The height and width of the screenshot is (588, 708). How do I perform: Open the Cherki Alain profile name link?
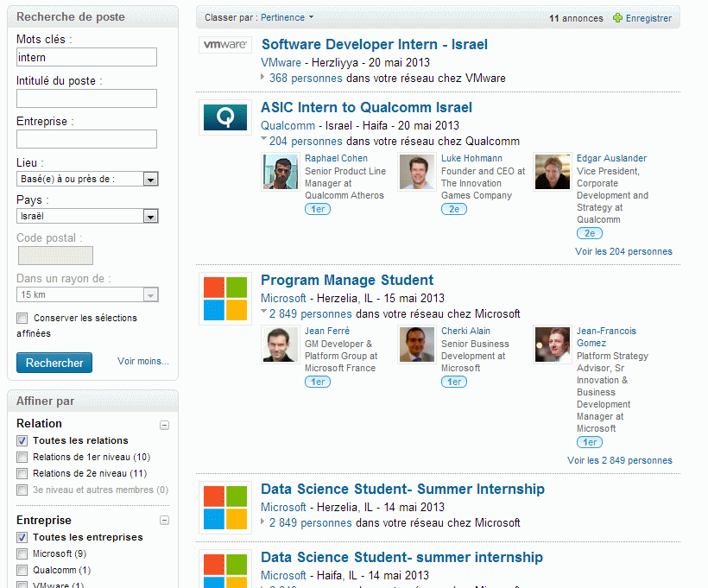click(465, 331)
